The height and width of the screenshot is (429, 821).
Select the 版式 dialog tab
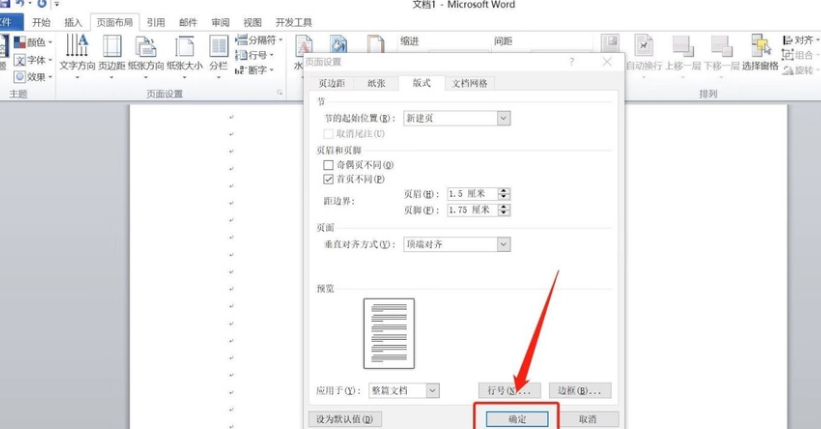point(421,83)
